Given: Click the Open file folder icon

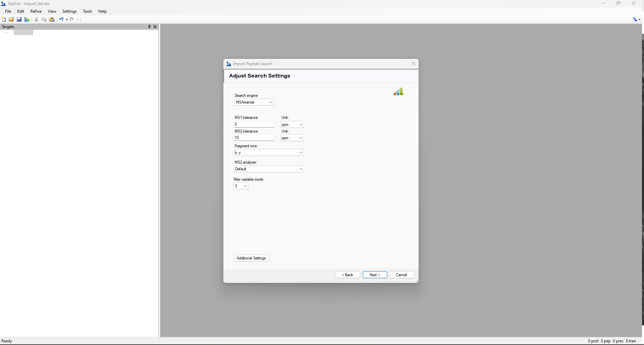Looking at the screenshot, I should pos(11,19).
